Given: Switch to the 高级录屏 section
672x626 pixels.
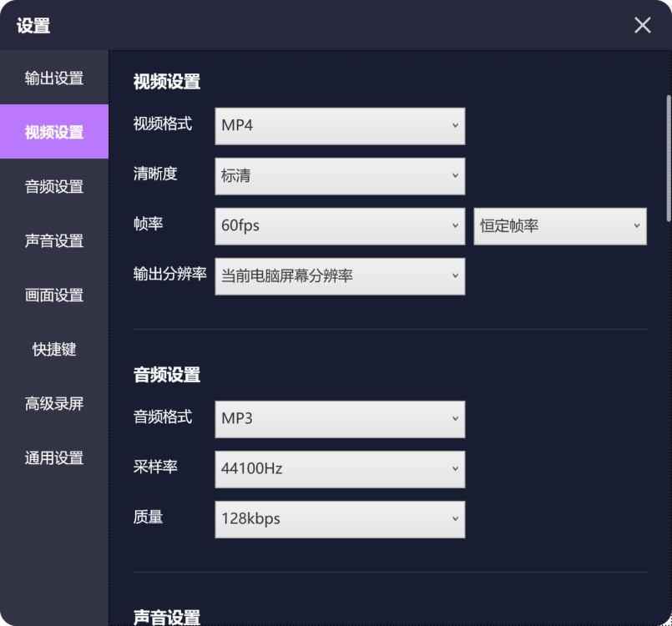Looking at the screenshot, I should point(53,404).
